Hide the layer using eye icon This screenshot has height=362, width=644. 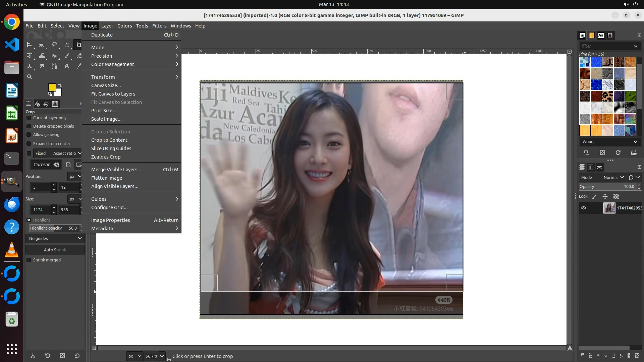pos(584,208)
